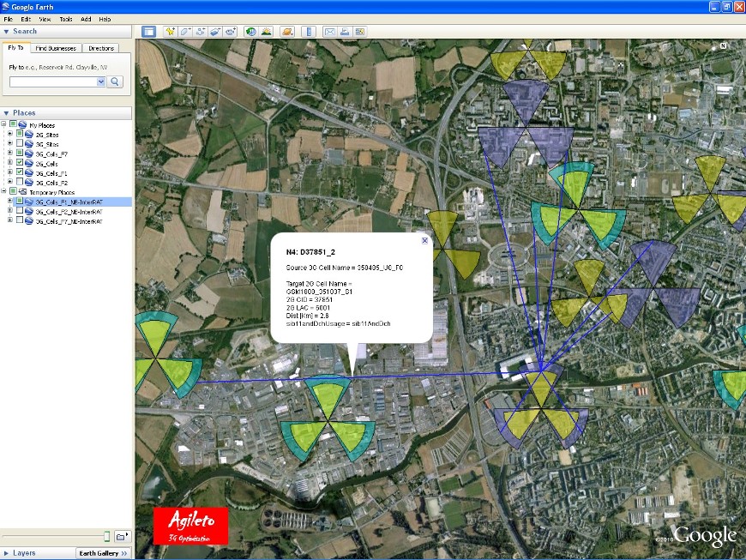Click the Add Placemark pushpin icon
The width and height of the screenshot is (746, 560).
[x=170, y=32]
